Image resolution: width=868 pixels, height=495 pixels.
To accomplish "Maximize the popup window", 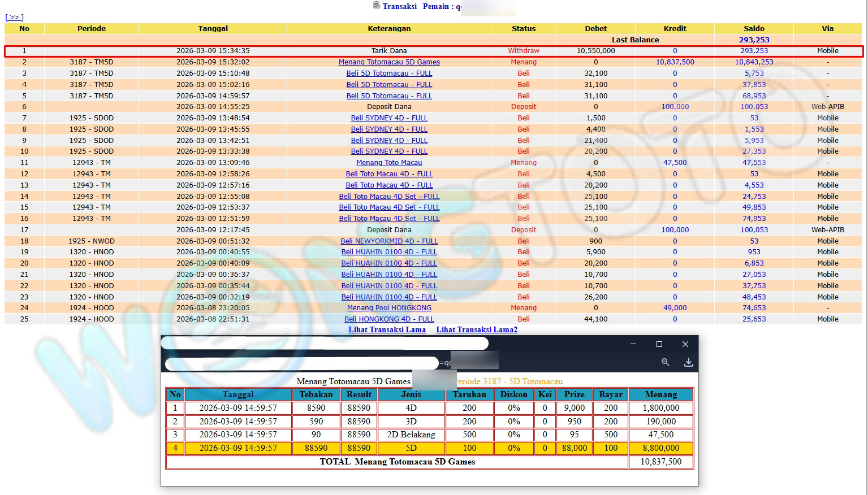I will coord(659,344).
